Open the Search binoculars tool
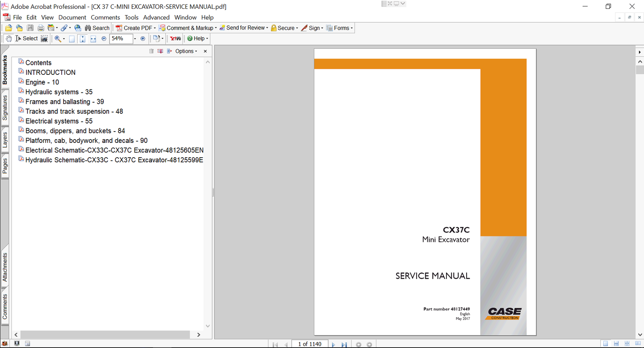This screenshot has width=644, height=348. [x=97, y=28]
